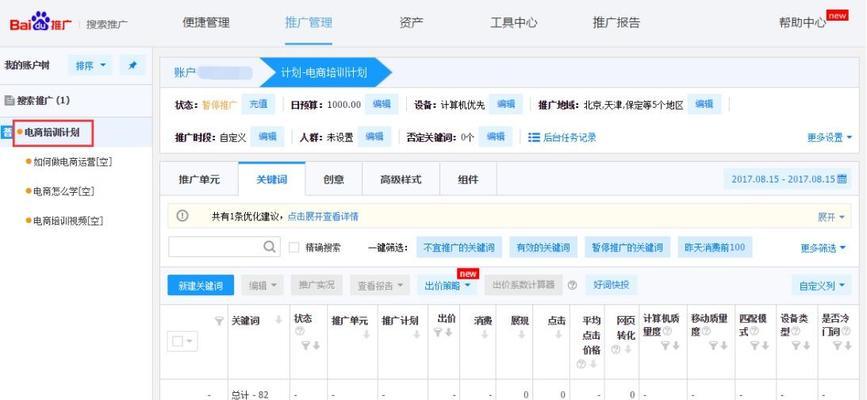This screenshot has width=867, height=400.
Task: Switch to the 高级样式 tab
Action: click(401, 179)
